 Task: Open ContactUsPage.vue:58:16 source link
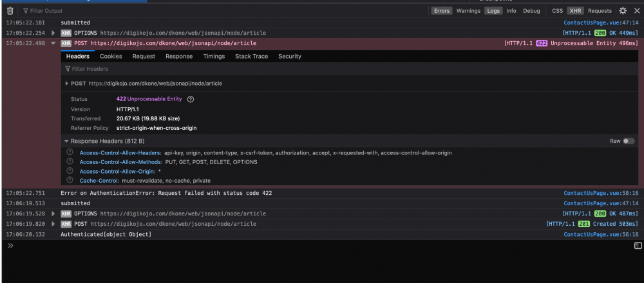point(601,193)
